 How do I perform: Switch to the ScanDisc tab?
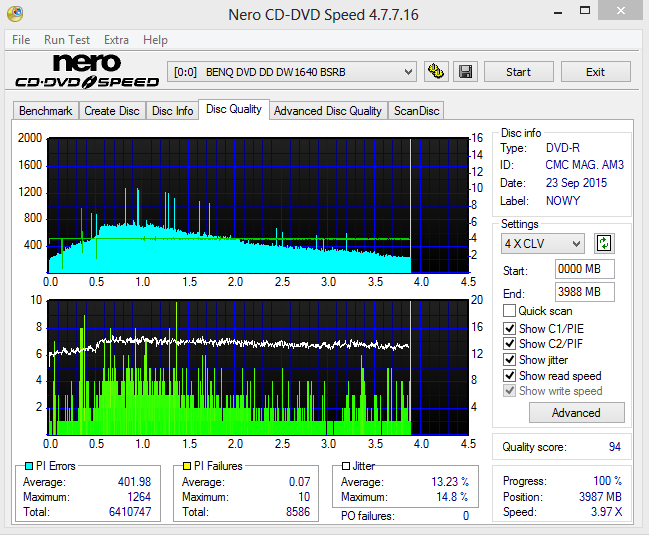(416, 111)
